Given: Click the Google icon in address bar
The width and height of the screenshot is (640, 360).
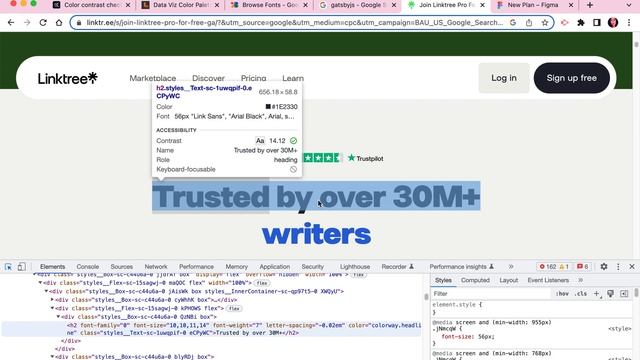Looking at the screenshot, I should click(513, 22).
